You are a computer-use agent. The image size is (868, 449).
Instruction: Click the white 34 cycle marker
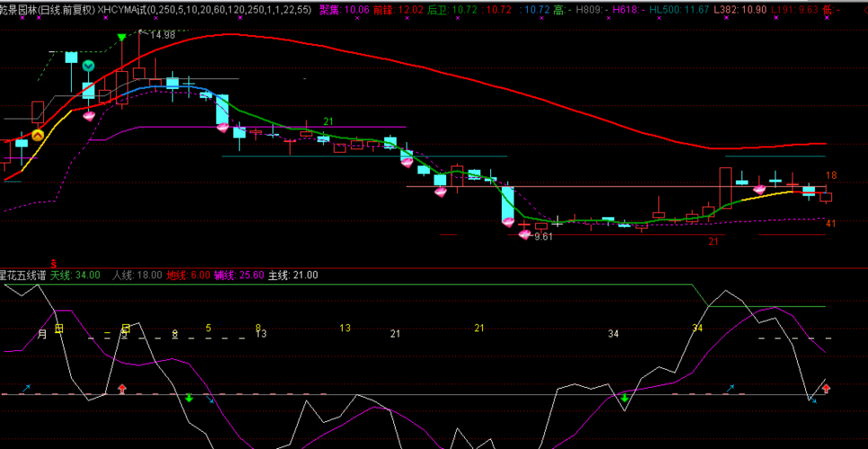(613, 334)
